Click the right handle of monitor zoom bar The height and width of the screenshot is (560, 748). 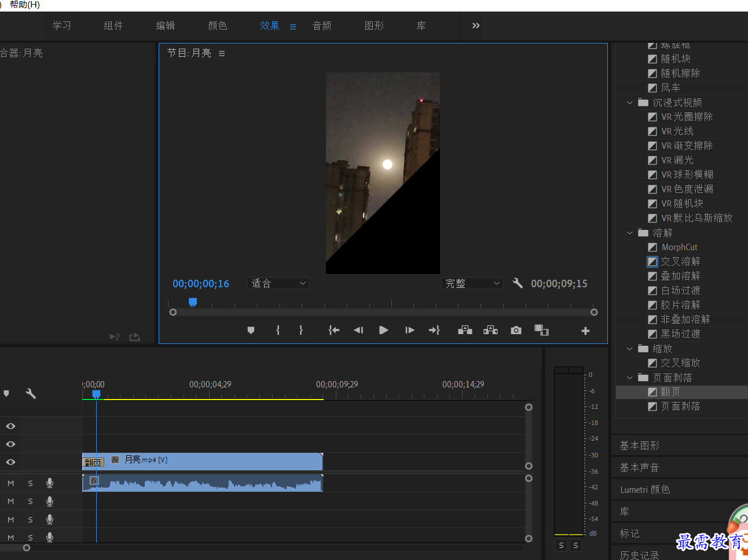point(594,312)
